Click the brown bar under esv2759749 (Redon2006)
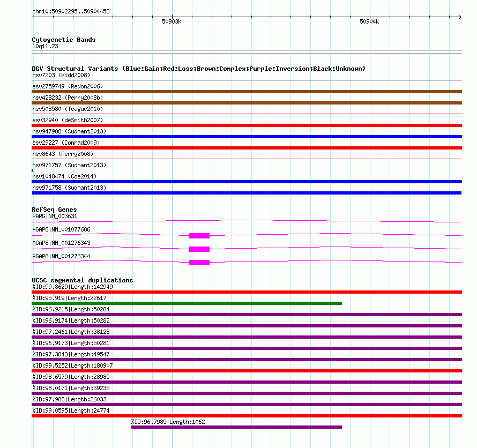Screen dimensions: 477x448 click(247, 92)
